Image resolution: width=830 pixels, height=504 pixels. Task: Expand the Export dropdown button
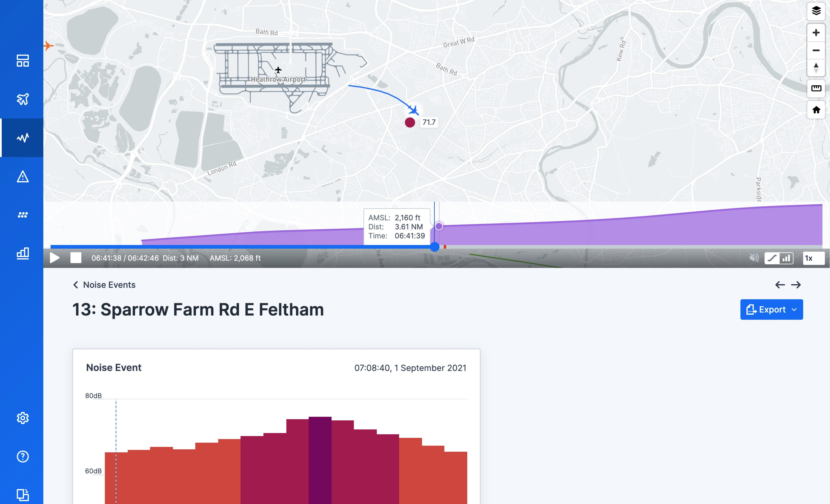[771, 309]
